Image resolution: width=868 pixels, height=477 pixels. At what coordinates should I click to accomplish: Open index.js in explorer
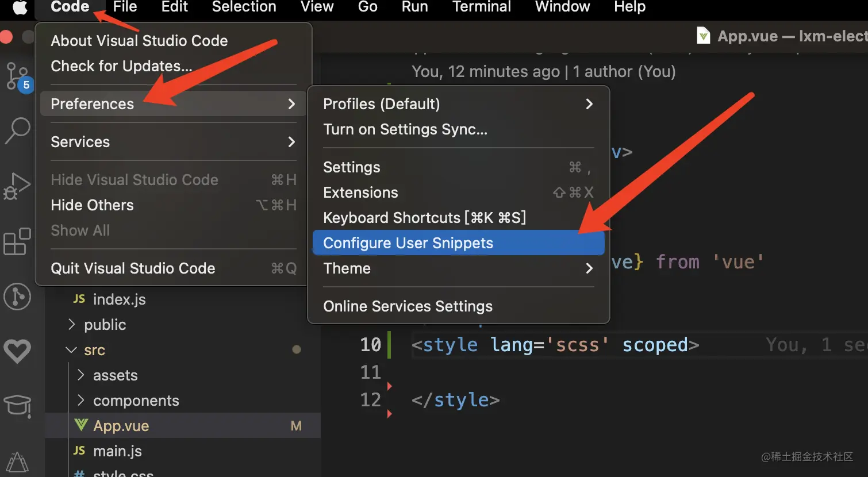point(120,299)
